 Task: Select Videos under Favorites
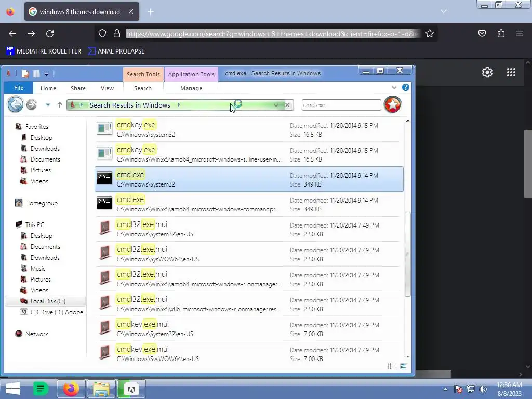[x=39, y=181]
